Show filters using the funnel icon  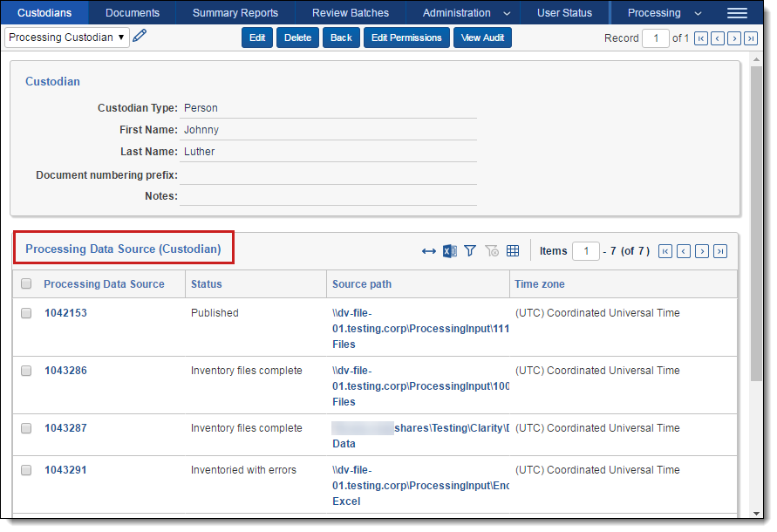(x=470, y=251)
